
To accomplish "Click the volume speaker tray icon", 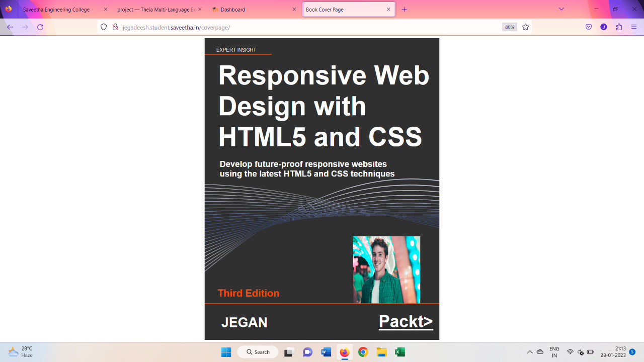I will 580,352.
